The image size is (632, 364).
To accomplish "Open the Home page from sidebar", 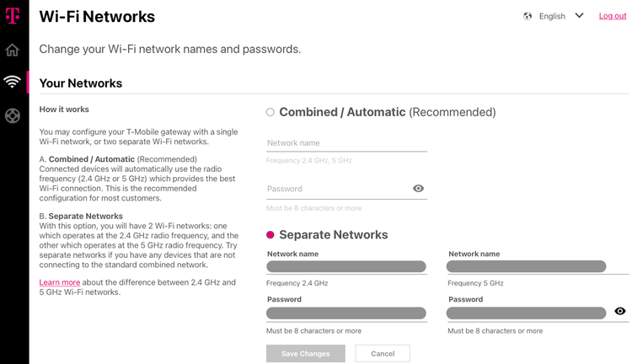I will [x=12, y=50].
